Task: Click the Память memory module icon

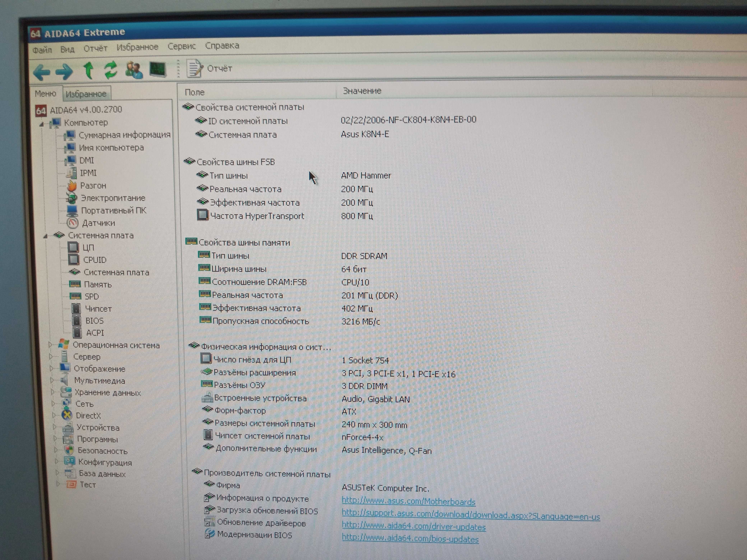Action: (75, 284)
